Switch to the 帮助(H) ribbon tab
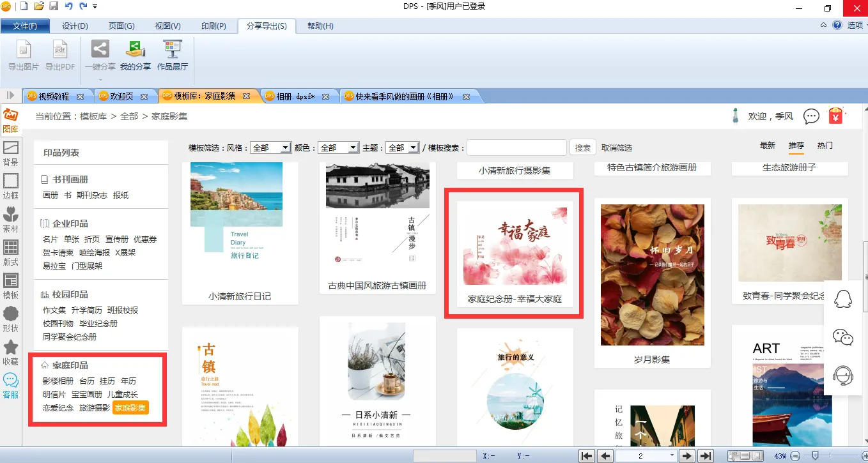This screenshot has height=463, width=868. [x=320, y=26]
